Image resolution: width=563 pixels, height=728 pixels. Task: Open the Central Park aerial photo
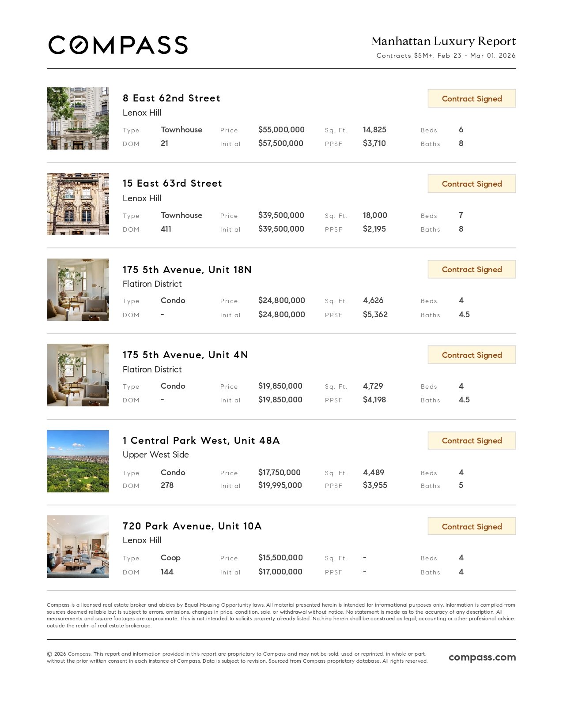[78, 461]
